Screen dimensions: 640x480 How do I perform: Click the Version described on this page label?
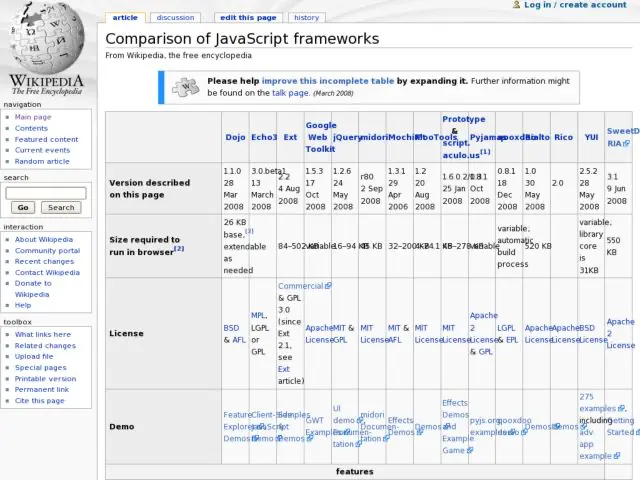pyautogui.click(x=149, y=189)
